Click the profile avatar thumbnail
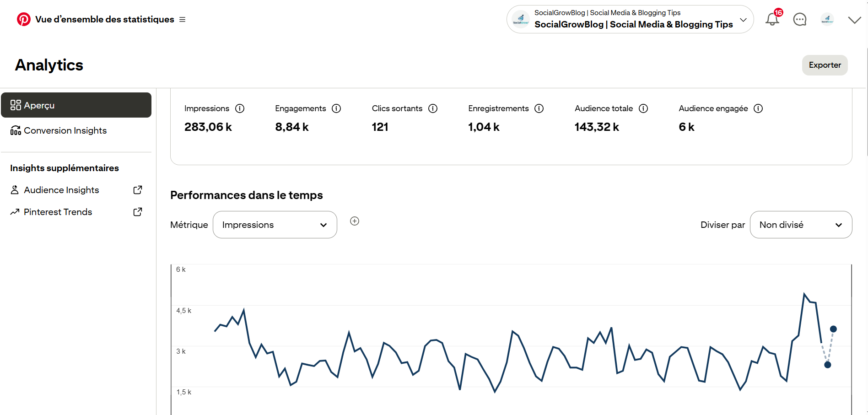Viewport: 868px width, 415px height. click(827, 19)
